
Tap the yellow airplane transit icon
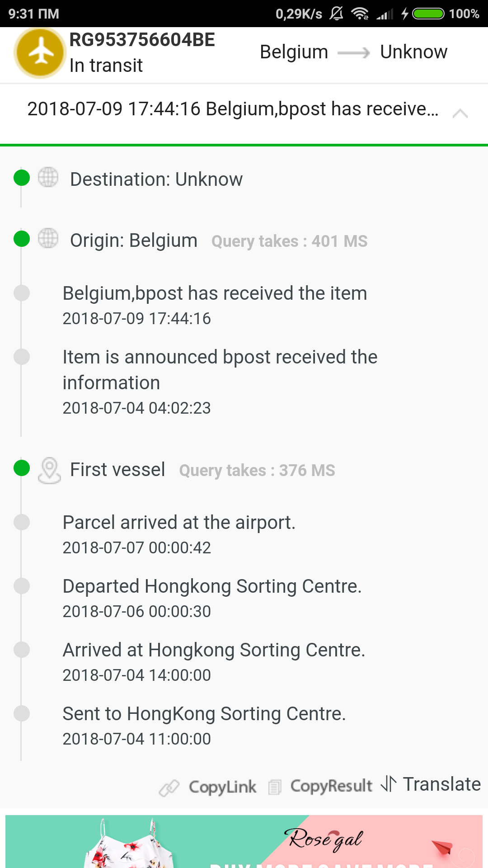pos(40,52)
